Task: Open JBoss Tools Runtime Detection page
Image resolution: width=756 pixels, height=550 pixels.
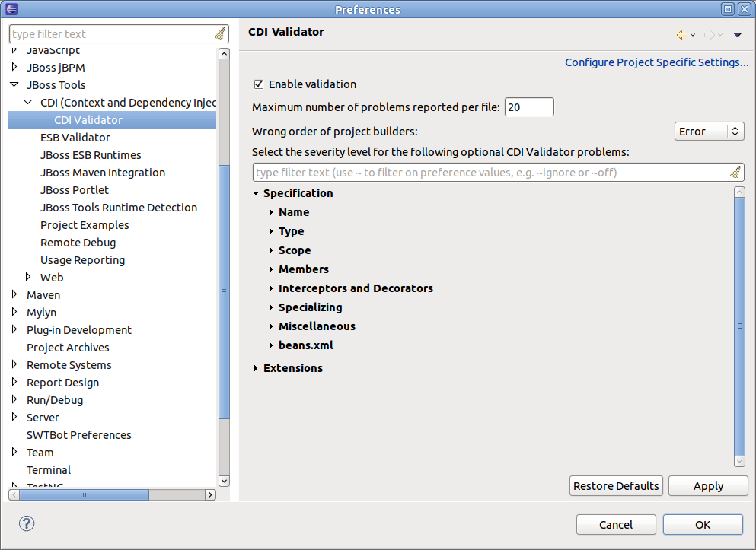Action: (x=119, y=208)
